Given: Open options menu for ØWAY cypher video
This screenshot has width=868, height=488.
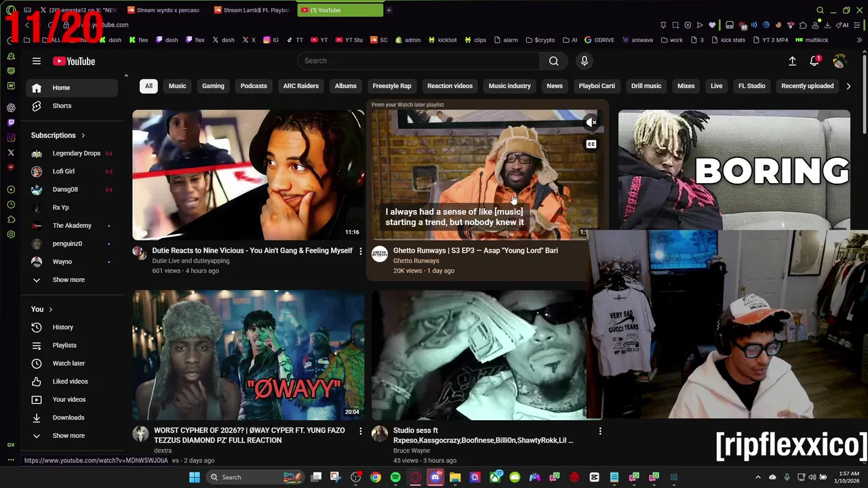Looking at the screenshot, I should 360,431.
